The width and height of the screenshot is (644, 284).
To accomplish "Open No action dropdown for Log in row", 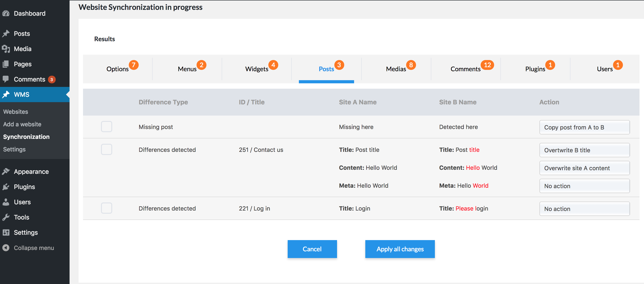I will pyautogui.click(x=585, y=209).
